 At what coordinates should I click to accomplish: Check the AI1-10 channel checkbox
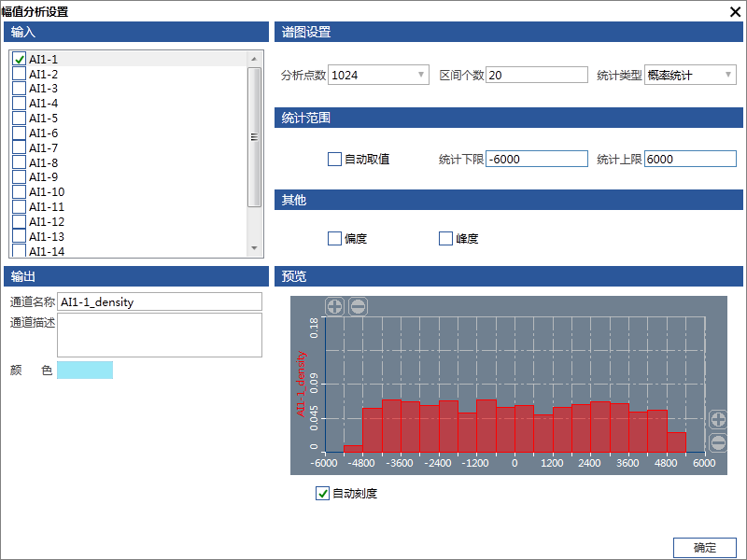[19, 192]
